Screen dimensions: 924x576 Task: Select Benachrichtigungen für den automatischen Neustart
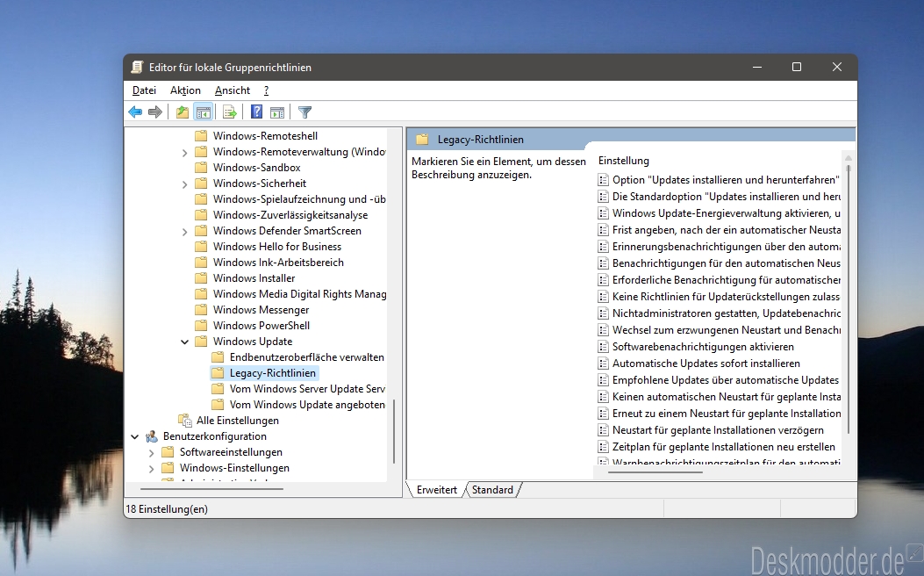pos(726,263)
